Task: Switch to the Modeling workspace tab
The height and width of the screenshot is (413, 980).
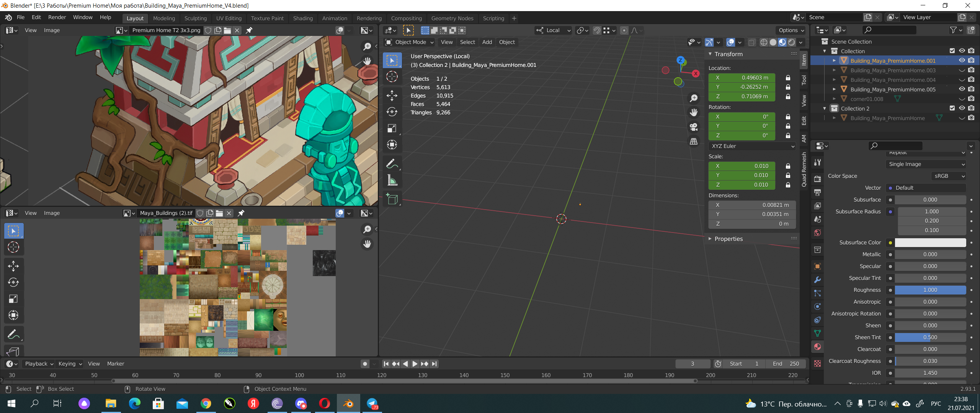Action: tap(164, 18)
